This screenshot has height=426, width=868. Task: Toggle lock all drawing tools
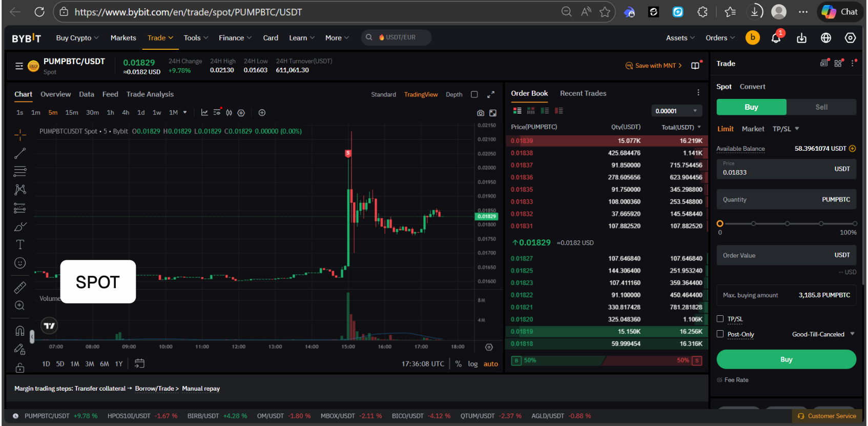(20, 367)
